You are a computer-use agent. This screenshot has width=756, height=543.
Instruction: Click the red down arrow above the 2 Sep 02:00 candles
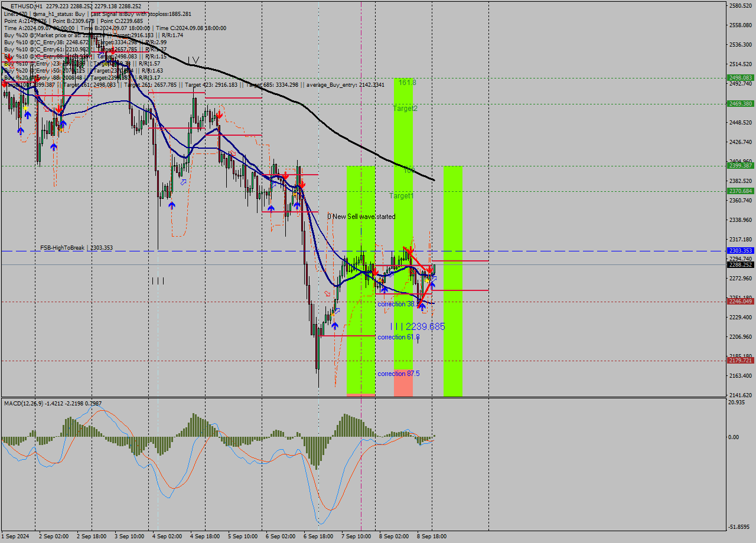(x=58, y=109)
